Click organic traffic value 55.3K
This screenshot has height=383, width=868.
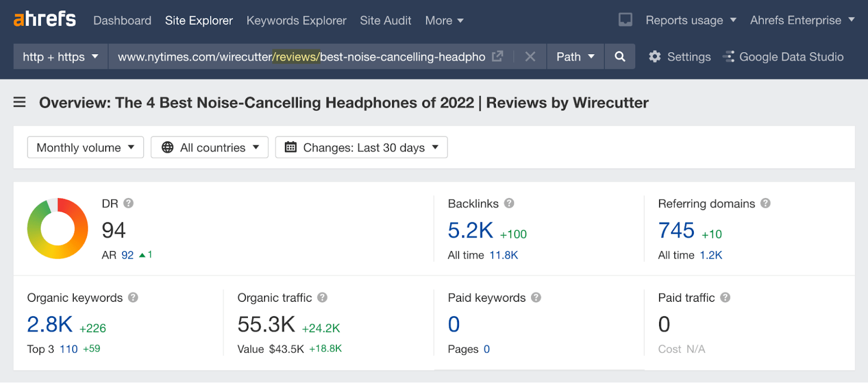coord(266,324)
